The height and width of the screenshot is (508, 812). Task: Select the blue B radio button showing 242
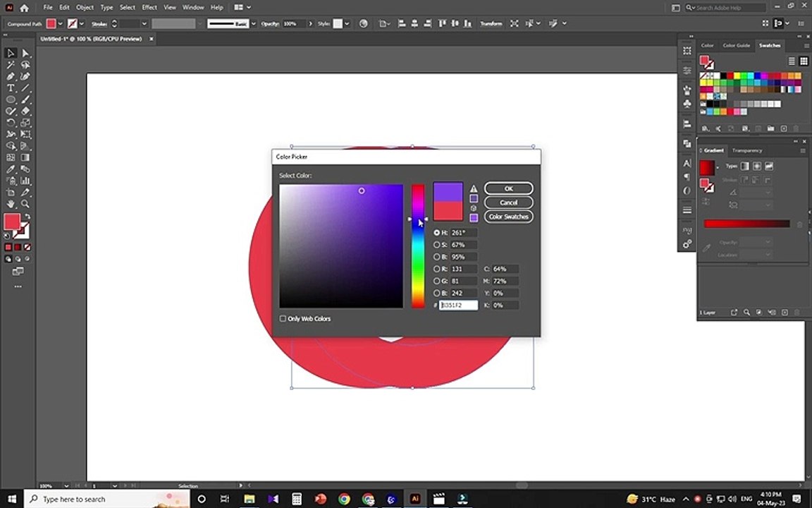click(x=436, y=293)
